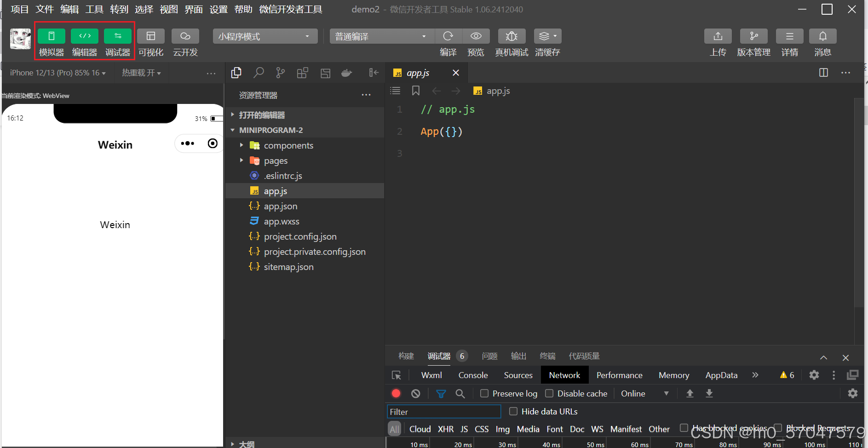Switch to the Console devtools tab
868x448 pixels.
click(473, 375)
